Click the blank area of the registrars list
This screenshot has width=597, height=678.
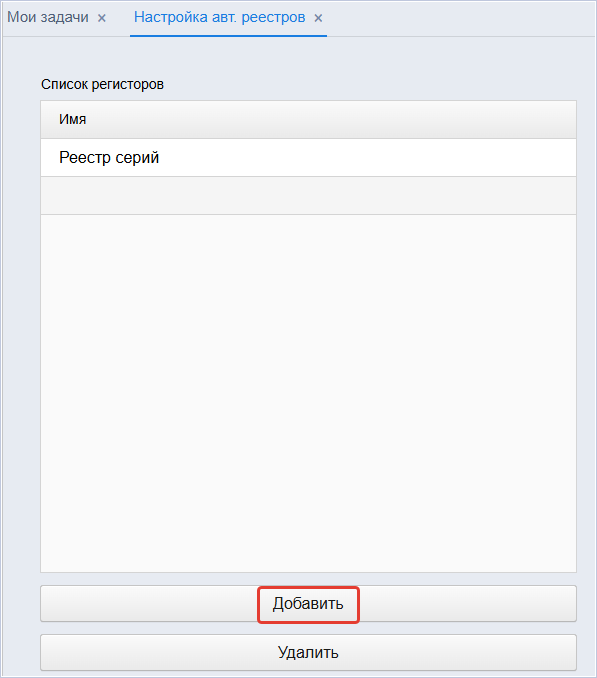click(308, 393)
